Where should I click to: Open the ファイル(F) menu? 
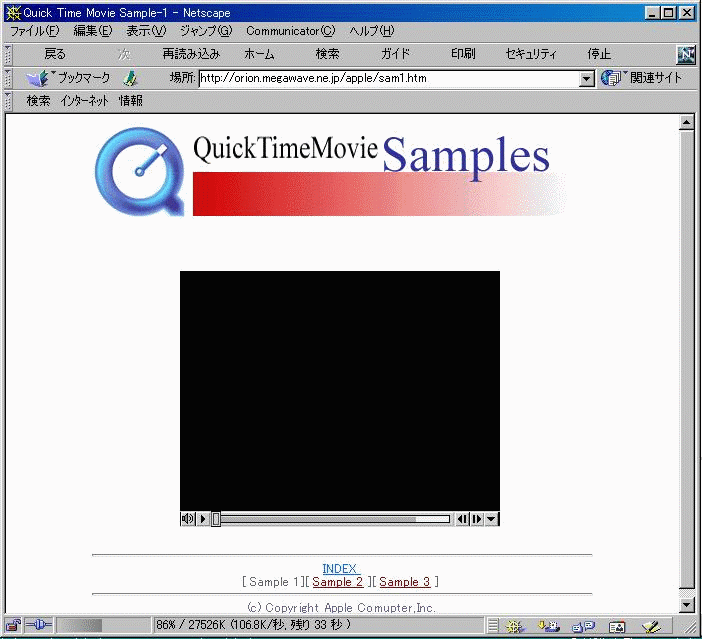pos(34,31)
